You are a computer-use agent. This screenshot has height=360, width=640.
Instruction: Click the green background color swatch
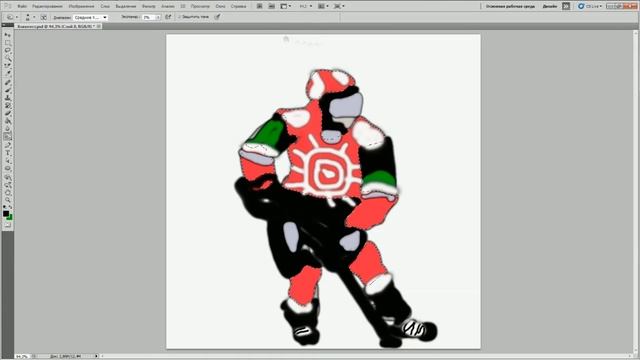point(10,217)
